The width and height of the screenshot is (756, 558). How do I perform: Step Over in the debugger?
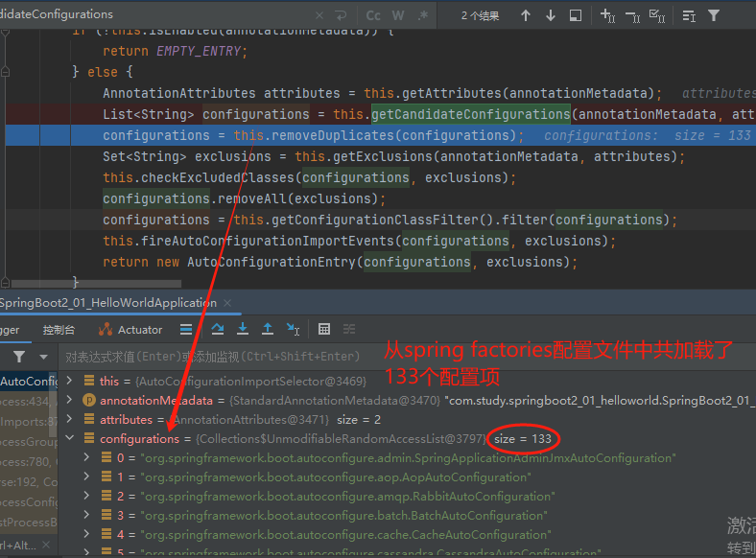tap(218, 329)
